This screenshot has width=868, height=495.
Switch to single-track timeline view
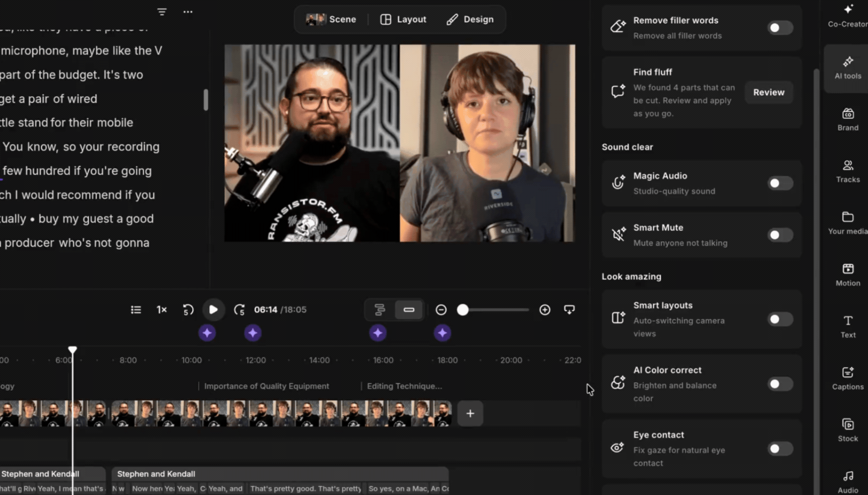409,310
